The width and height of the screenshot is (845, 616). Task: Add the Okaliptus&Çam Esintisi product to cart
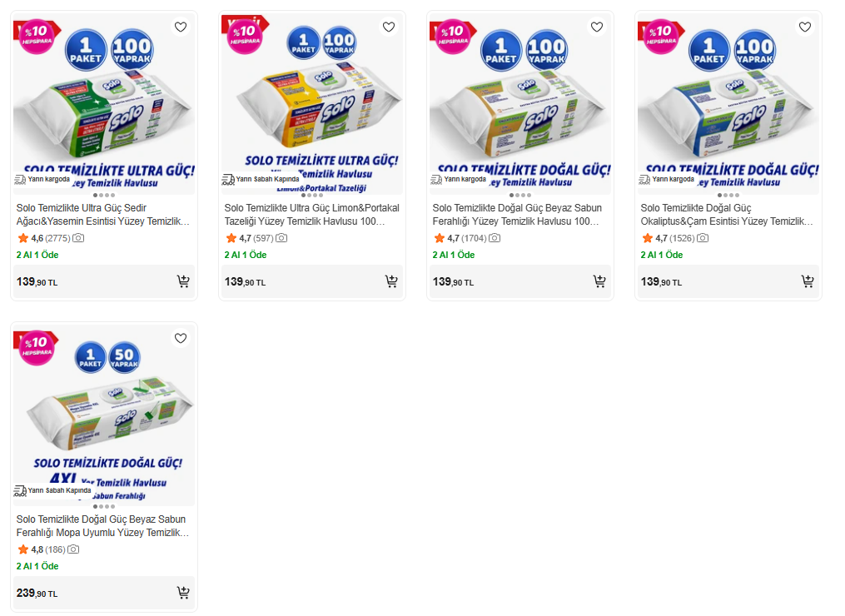click(x=808, y=281)
